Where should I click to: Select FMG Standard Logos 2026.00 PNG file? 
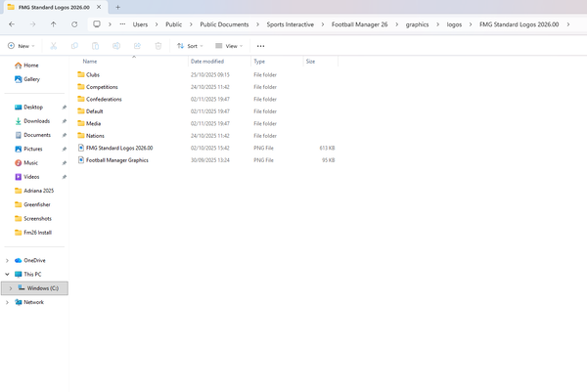(x=119, y=148)
